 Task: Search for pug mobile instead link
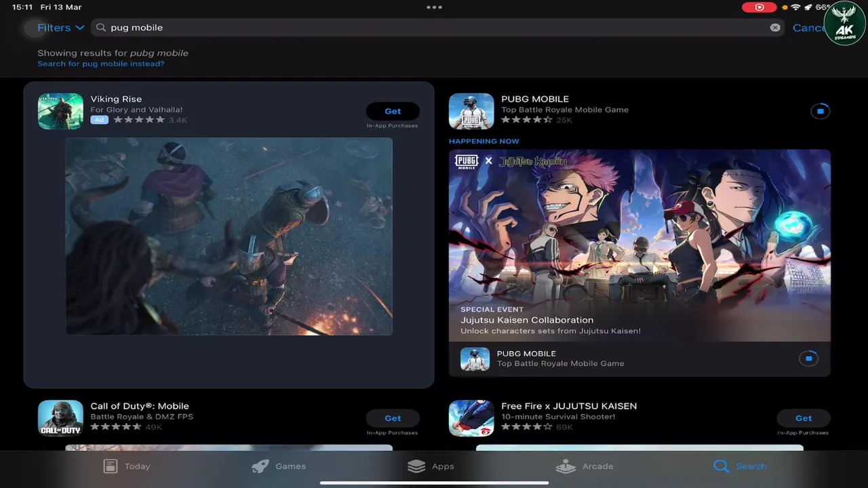click(x=101, y=64)
